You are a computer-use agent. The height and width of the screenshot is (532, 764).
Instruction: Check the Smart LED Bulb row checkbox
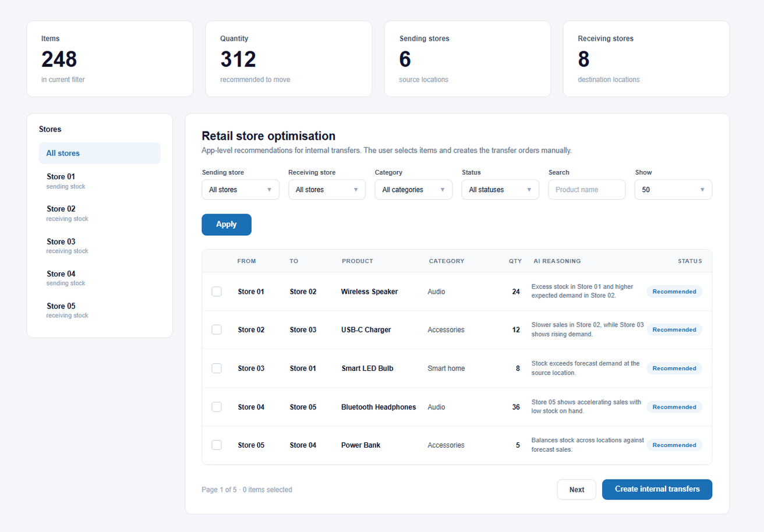(x=217, y=368)
